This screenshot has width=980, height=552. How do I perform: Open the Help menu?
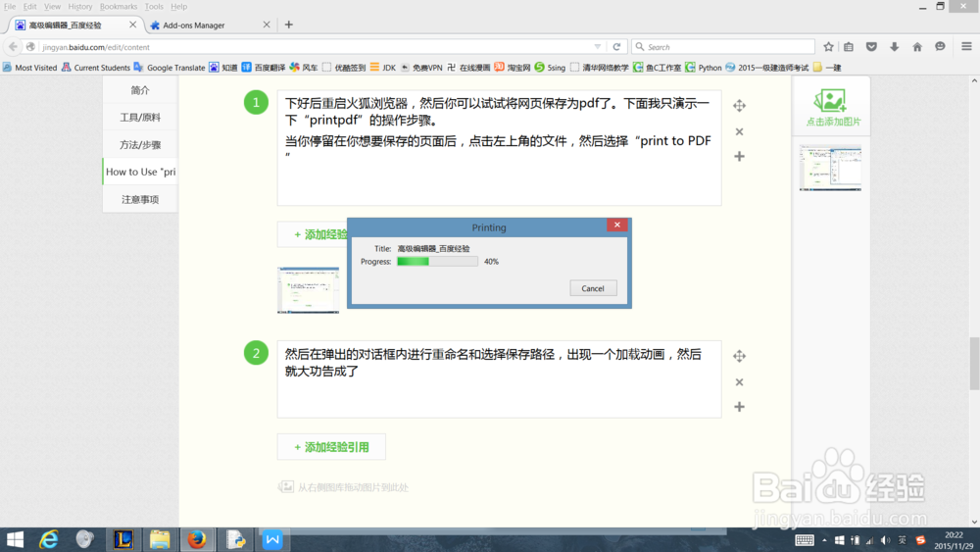pyautogui.click(x=179, y=6)
